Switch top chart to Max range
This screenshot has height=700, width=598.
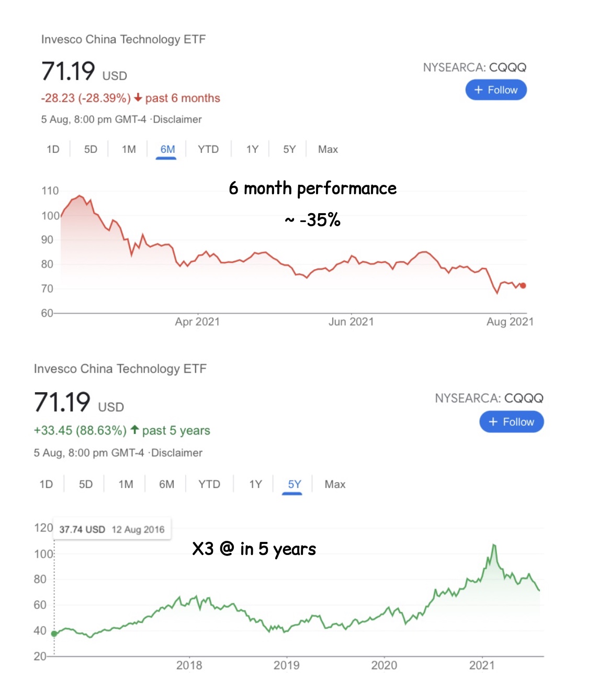tap(328, 149)
